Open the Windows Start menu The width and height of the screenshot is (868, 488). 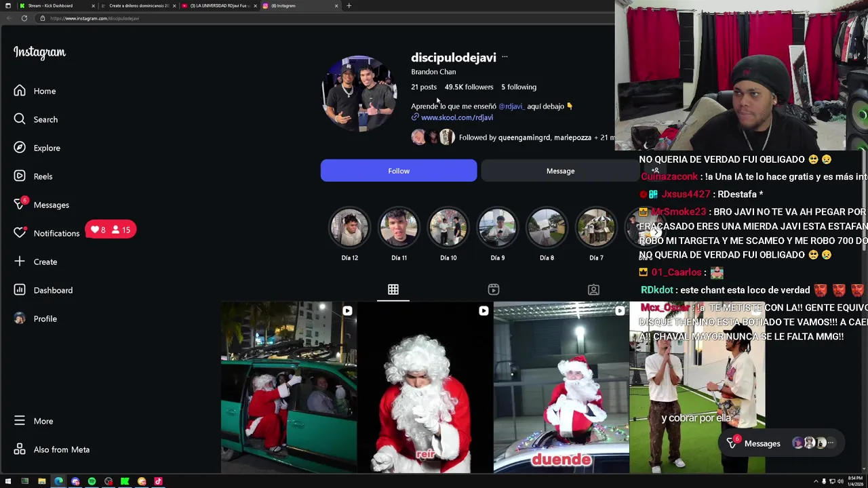coord(8,481)
